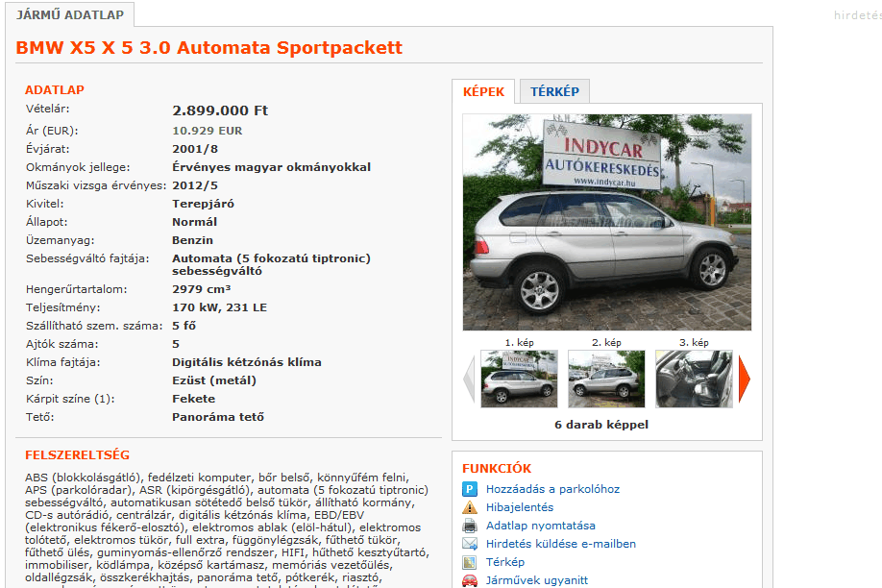Viewport: 882px width, 588px height.
Task: Click Hirdetés küldése e-mailben link
Action: tap(561, 544)
